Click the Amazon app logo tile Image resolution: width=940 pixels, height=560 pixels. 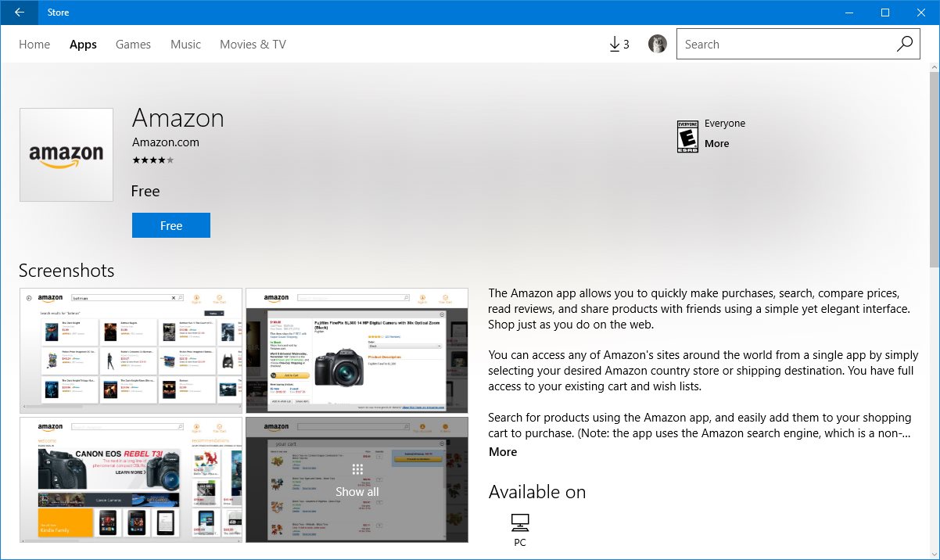(x=66, y=155)
